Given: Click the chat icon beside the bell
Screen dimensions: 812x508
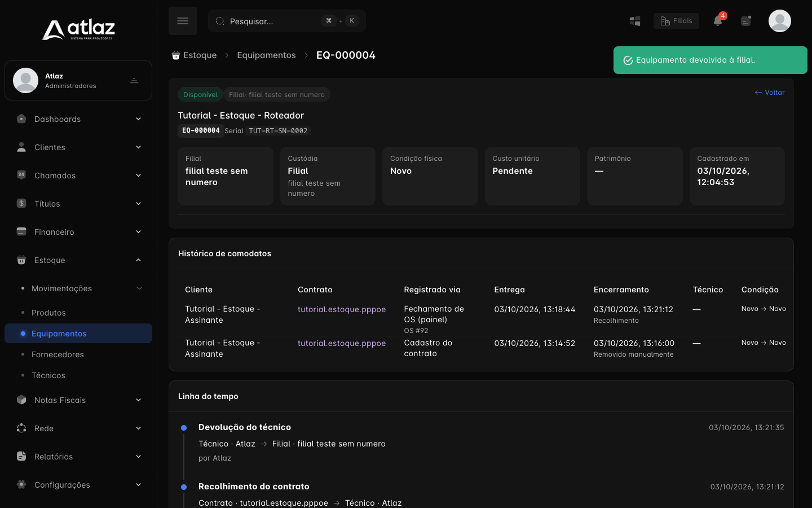Looking at the screenshot, I should coord(746,21).
